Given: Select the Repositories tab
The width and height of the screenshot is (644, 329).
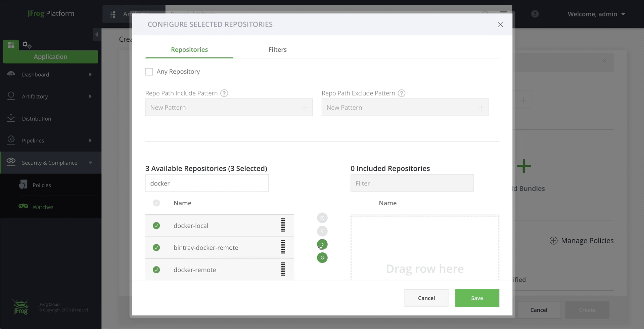Looking at the screenshot, I should [189, 49].
